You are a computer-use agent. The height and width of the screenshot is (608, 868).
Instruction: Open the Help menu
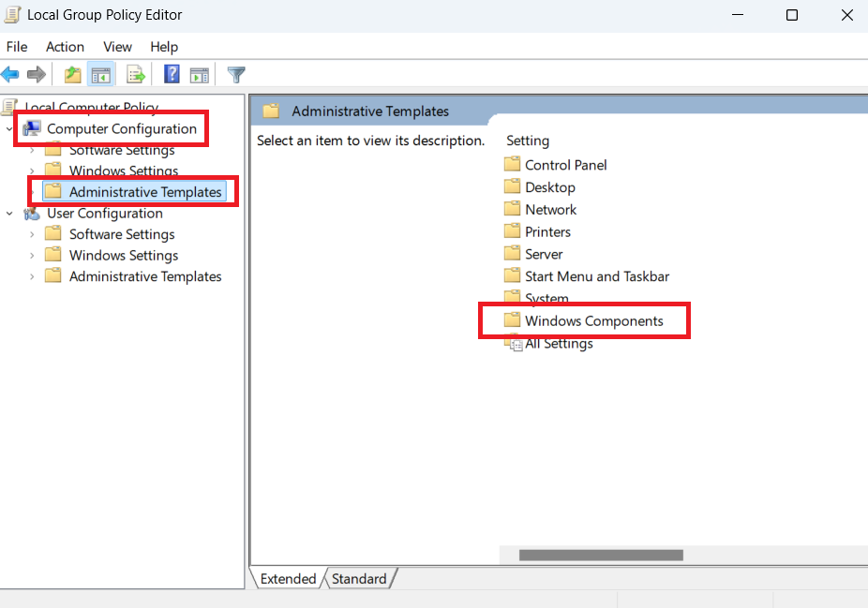pos(164,47)
